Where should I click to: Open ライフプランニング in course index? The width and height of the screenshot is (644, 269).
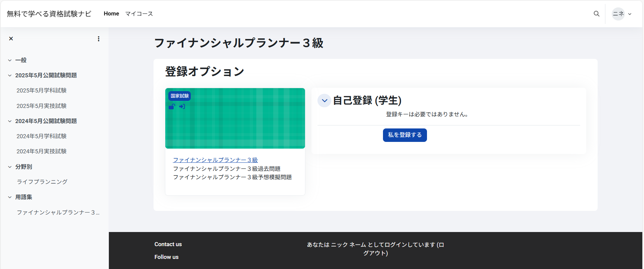pos(42,182)
